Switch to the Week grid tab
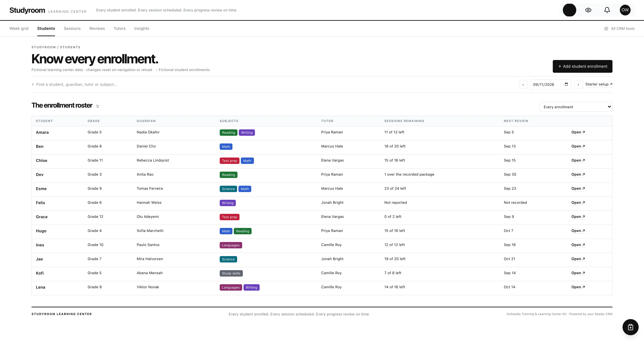 [19, 28]
